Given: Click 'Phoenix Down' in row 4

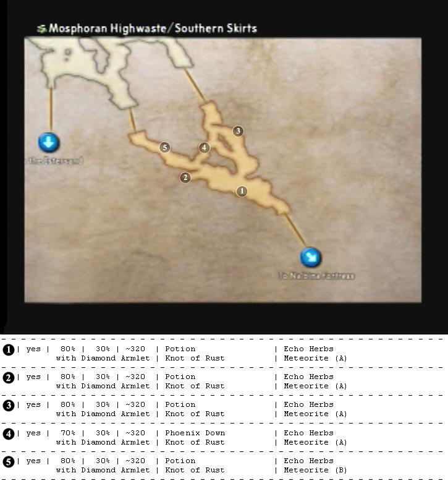Looking at the screenshot, I should (195, 433).
